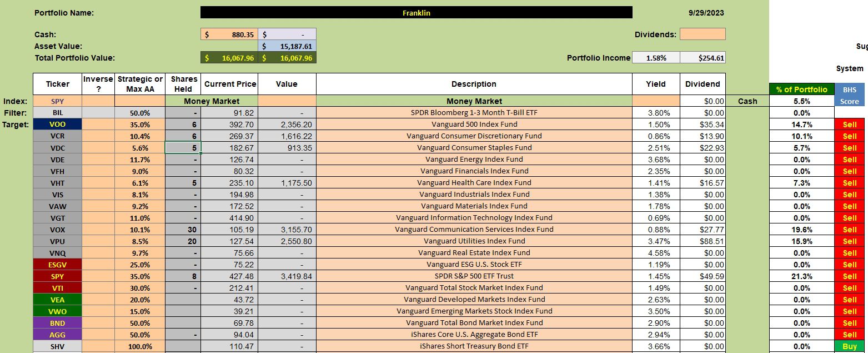Select the empty Dividends input cell
Image resolution: width=868 pixels, height=353 pixels.
[x=703, y=34]
